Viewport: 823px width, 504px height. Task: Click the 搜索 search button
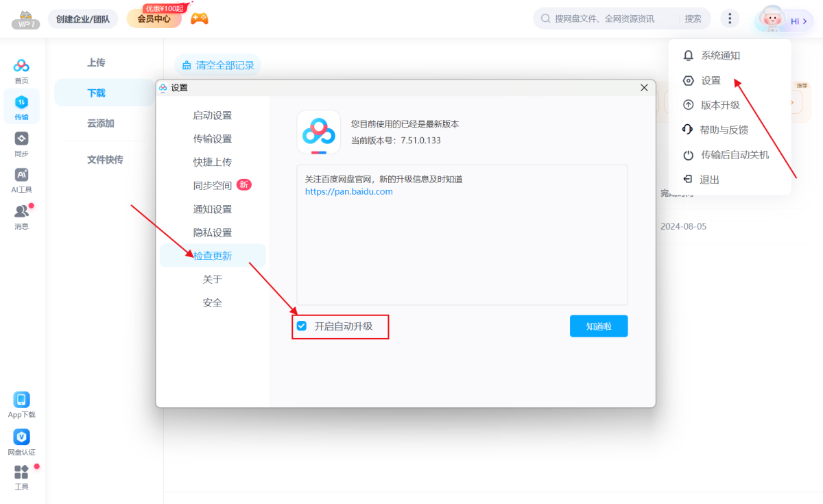(x=693, y=19)
